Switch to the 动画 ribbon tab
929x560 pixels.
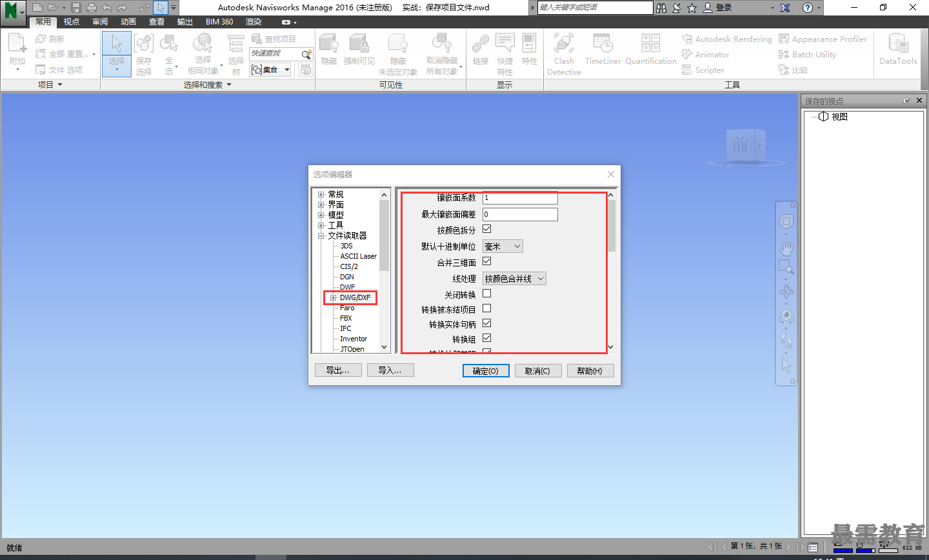(x=128, y=22)
